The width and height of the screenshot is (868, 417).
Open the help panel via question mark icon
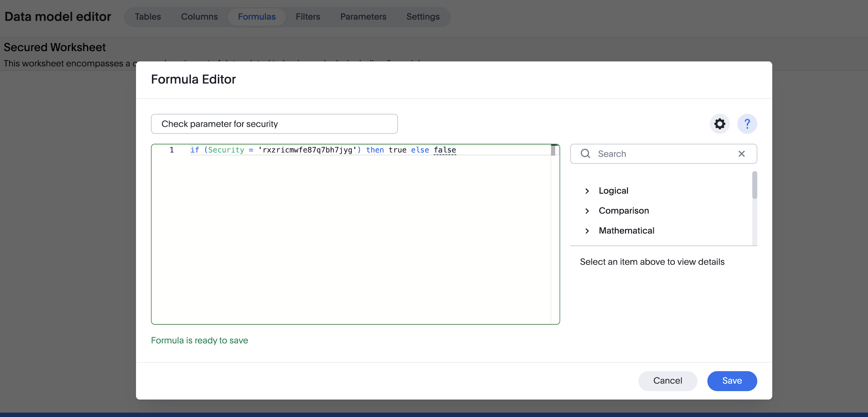coord(747,124)
